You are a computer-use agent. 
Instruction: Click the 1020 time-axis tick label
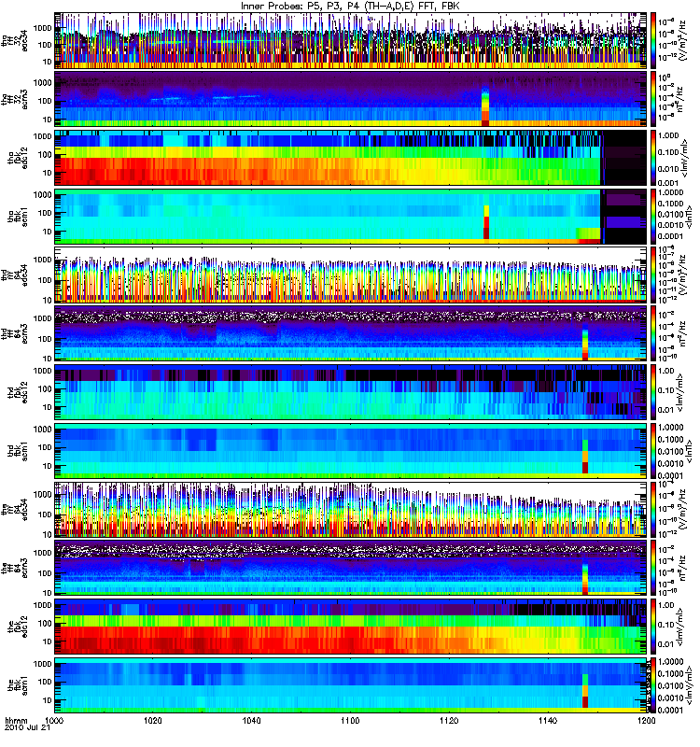pyautogui.click(x=153, y=720)
